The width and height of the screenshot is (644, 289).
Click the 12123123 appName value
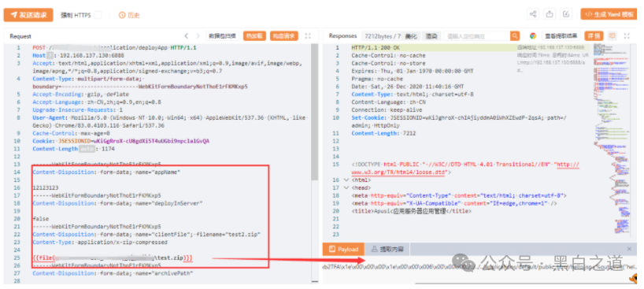click(x=45, y=187)
